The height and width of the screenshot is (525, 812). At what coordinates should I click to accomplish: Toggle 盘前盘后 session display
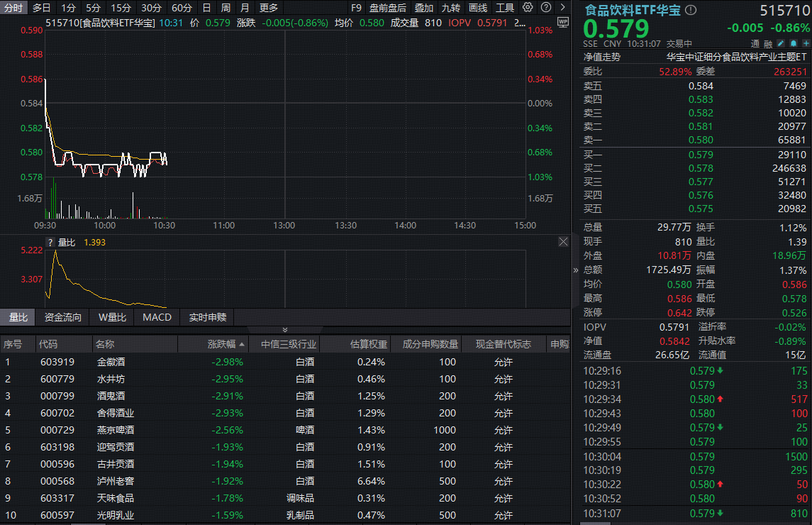click(x=388, y=8)
